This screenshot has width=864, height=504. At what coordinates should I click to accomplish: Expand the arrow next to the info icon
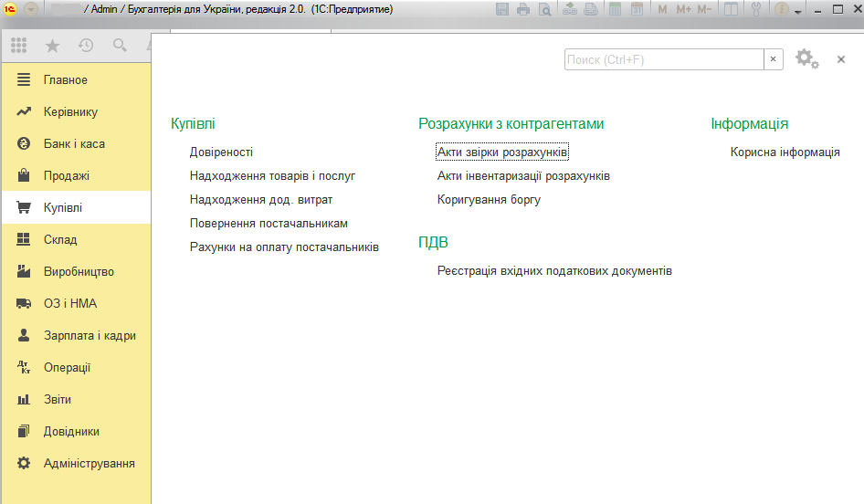[798, 12]
